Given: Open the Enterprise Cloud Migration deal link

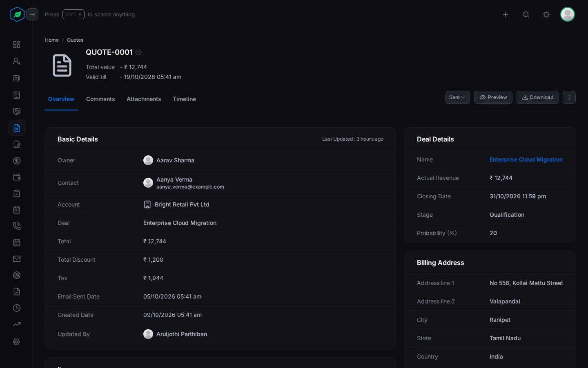Looking at the screenshot, I should [526, 159].
